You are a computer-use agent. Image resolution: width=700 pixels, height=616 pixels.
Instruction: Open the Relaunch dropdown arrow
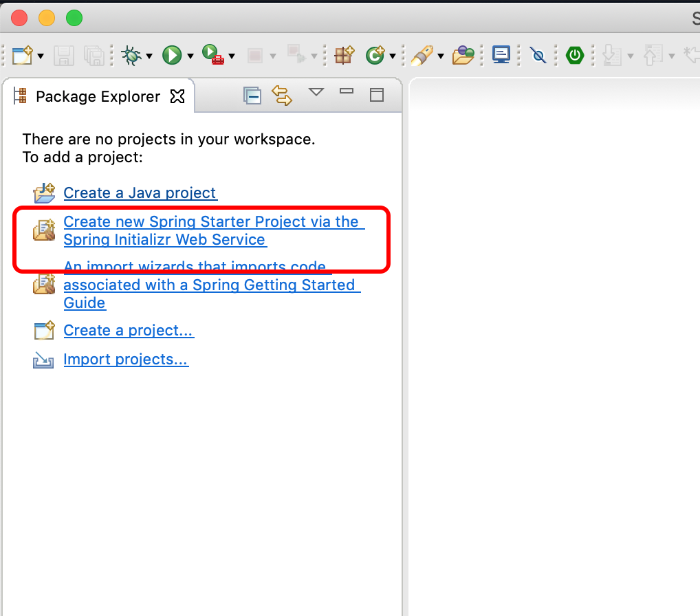pyautogui.click(x=314, y=56)
